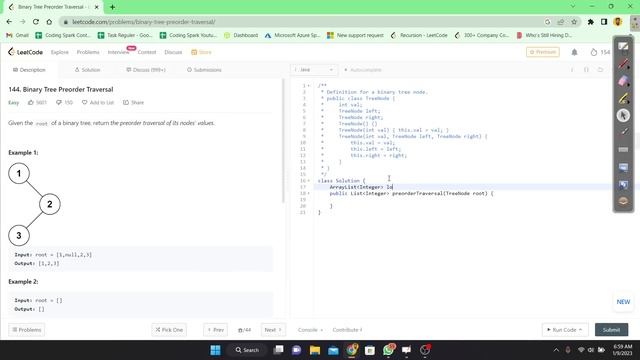
Task: Open the Problems list button at bottom
Action: (x=27, y=330)
